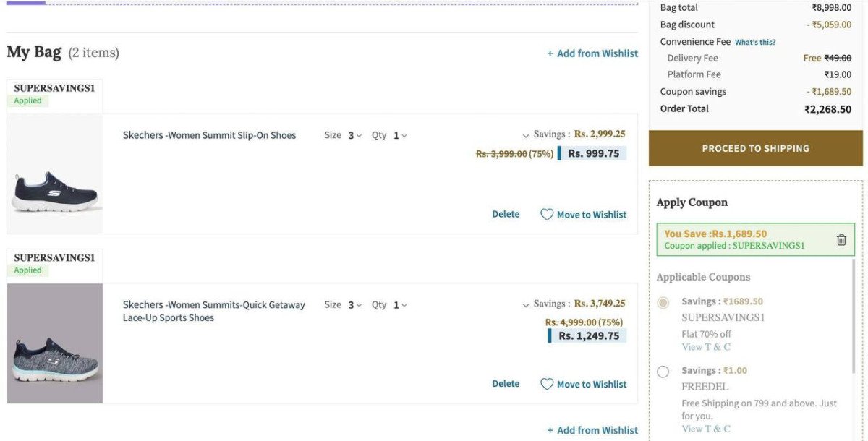868x441 pixels.
Task: Open View T & C under SUPERSAVINGS1
Action: point(706,347)
